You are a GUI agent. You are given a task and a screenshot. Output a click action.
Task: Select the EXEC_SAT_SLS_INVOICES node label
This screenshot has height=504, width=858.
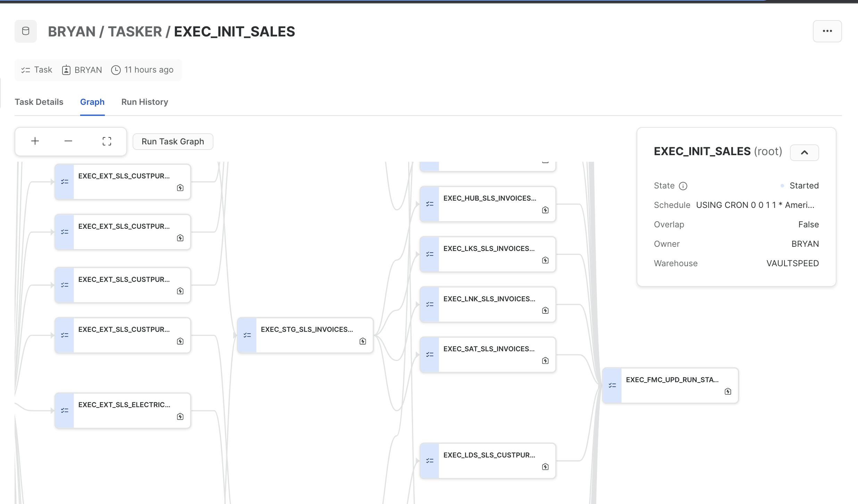(489, 349)
